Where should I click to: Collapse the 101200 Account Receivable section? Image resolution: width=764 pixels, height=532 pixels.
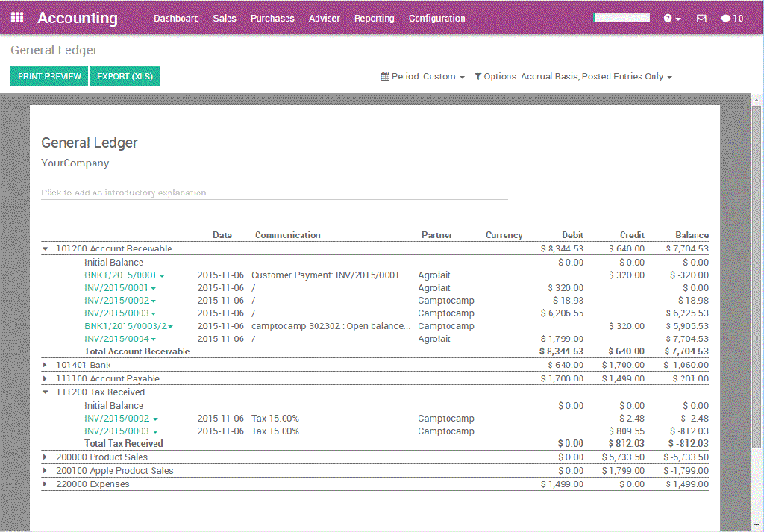46,248
